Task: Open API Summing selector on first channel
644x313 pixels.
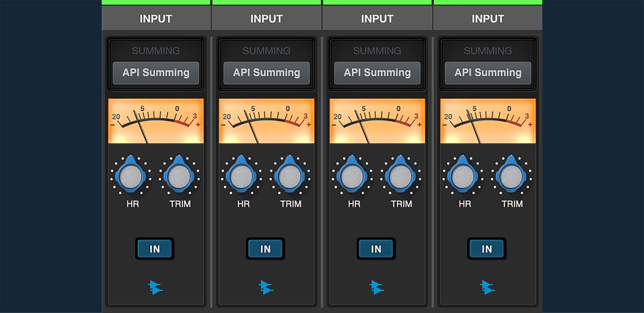Action: [156, 73]
